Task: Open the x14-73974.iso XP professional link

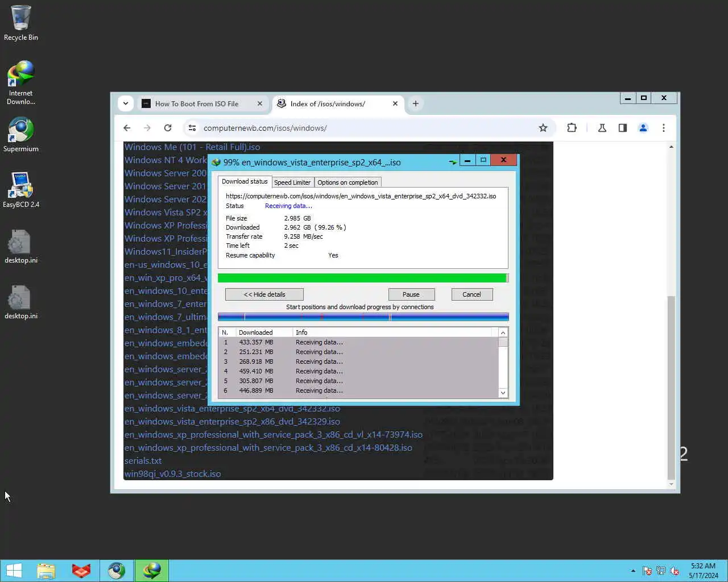Action: [x=274, y=435]
